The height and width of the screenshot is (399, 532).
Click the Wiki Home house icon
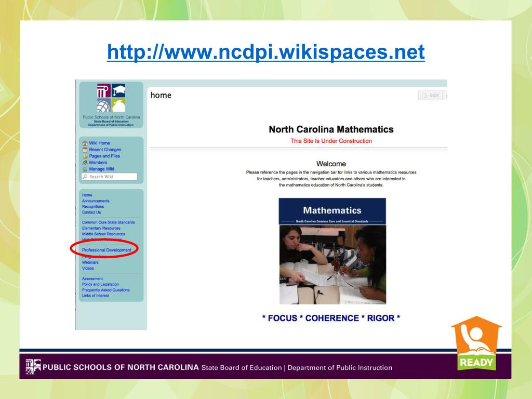tap(85, 143)
